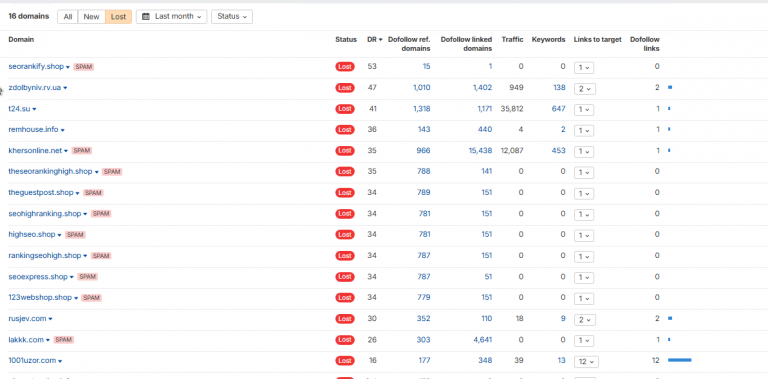The image size is (768, 379).
Task: Click the SPAM tag beside khersonline.net
Action: pyautogui.click(x=82, y=151)
